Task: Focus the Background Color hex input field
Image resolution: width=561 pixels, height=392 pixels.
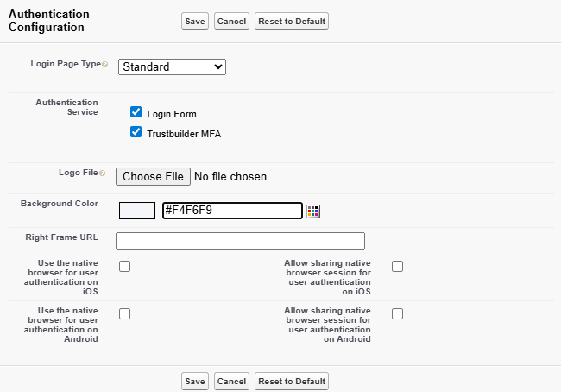Action: tap(232, 211)
